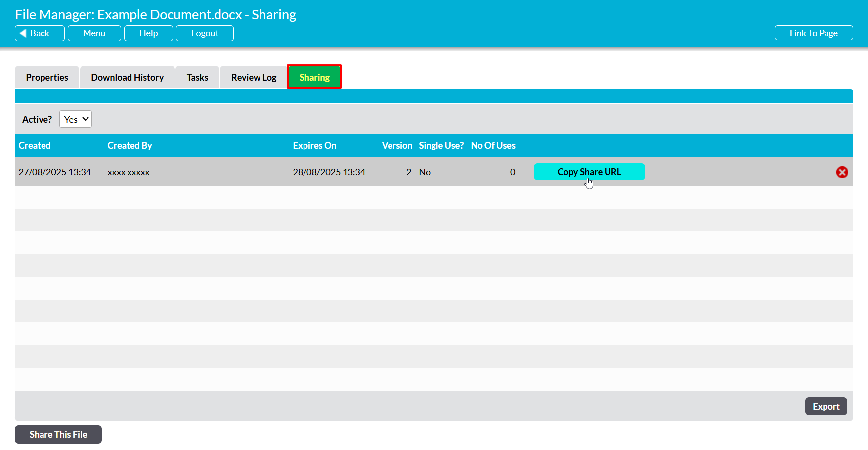Sort by the Expires On column header
Screen dimensions: 868x450
click(x=314, y=146)
